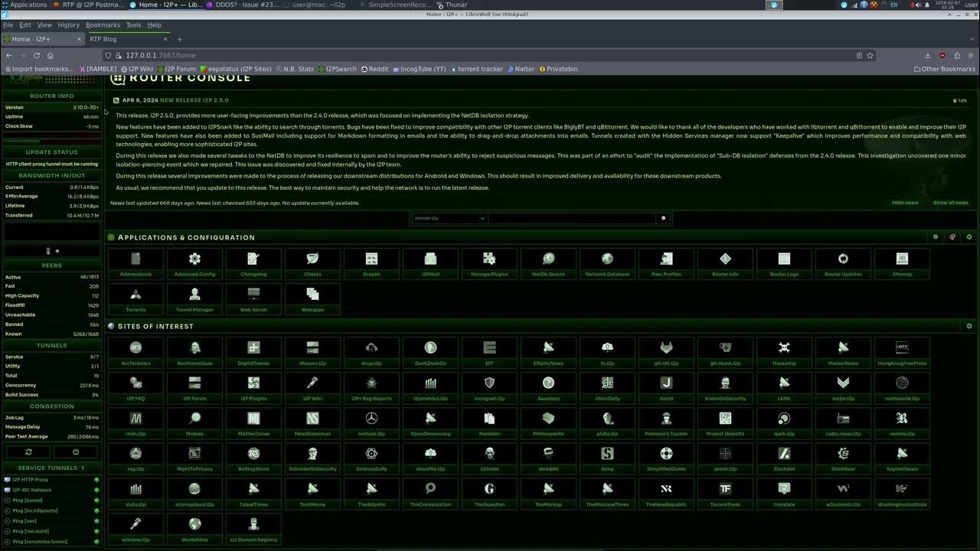This screenshot has width=980, height=551.
Task: Open the search engine dropdown
Action: (449, 218)
